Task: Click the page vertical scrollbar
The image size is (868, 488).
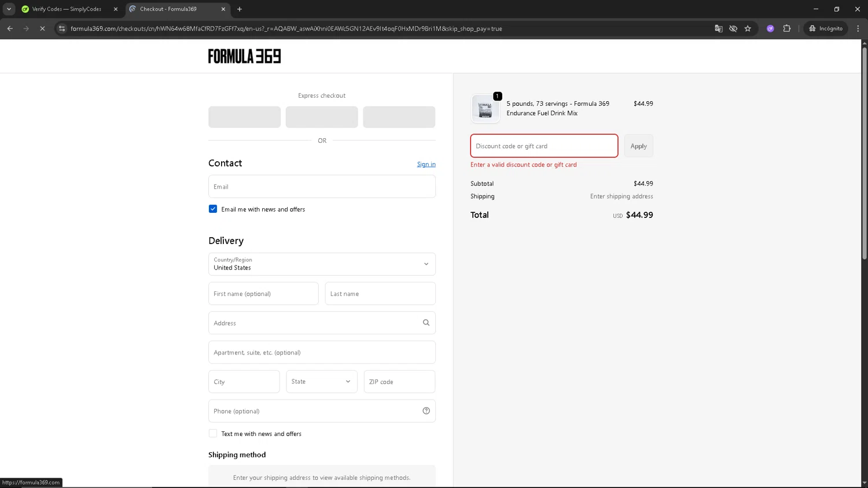Action: tap(865, 153)
